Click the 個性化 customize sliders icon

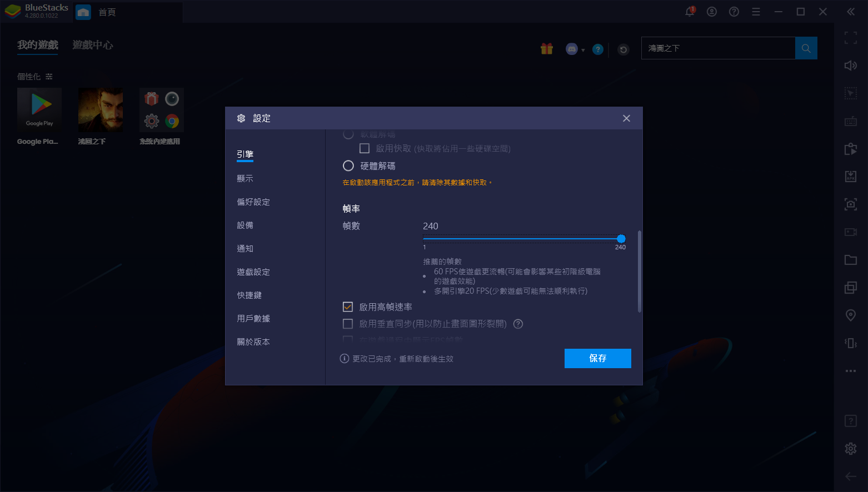tap(49, 77)
